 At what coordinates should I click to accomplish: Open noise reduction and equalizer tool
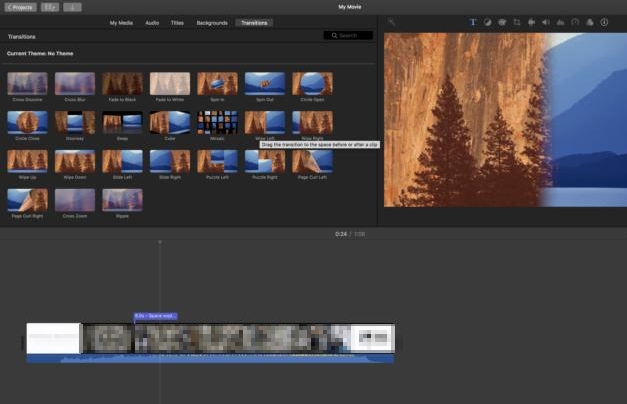[561, 22]
